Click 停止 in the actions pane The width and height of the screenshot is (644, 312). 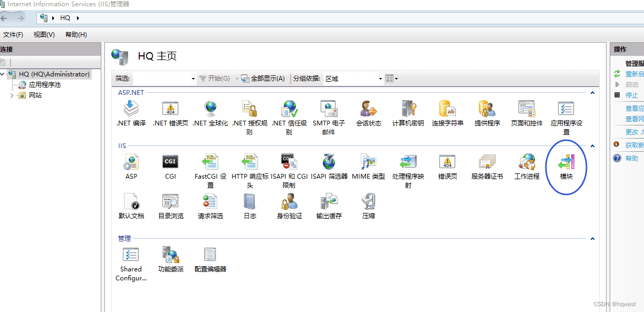pyautogui.click(x=632, y=95)
